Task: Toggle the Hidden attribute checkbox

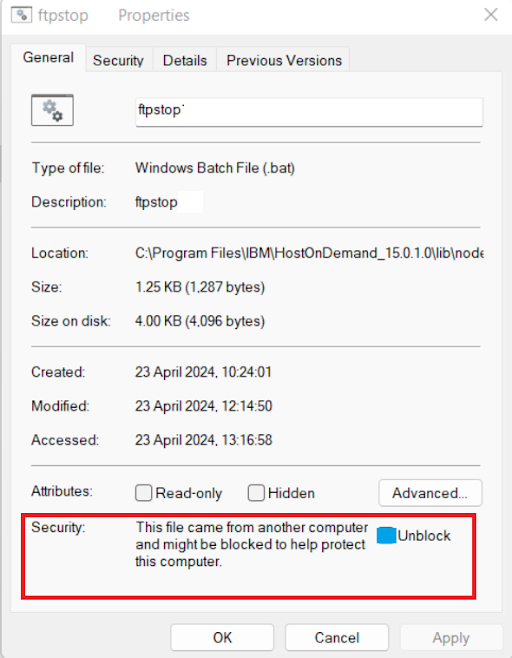Action: [256, 493]
